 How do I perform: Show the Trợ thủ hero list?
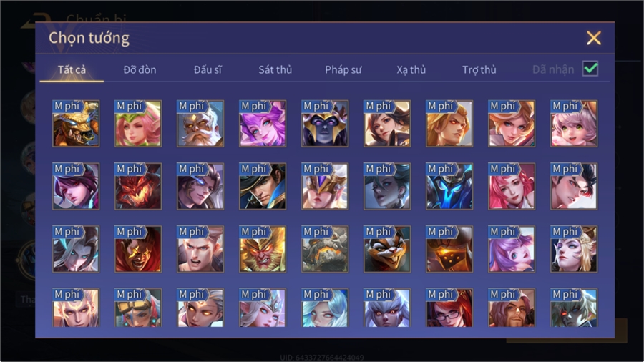(x=479, y=70)
